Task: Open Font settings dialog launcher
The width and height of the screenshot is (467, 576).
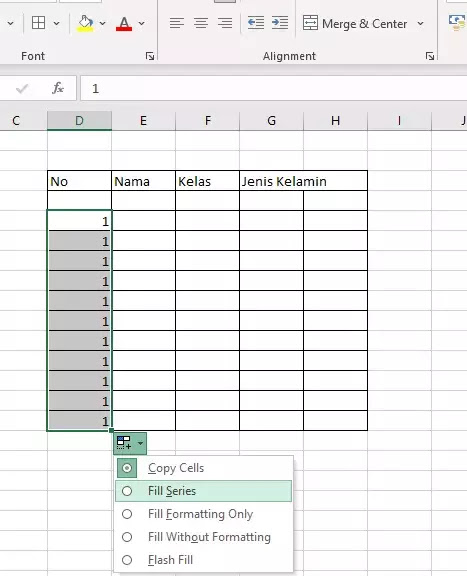Action: pyautogui.click(x=150, y=56)
